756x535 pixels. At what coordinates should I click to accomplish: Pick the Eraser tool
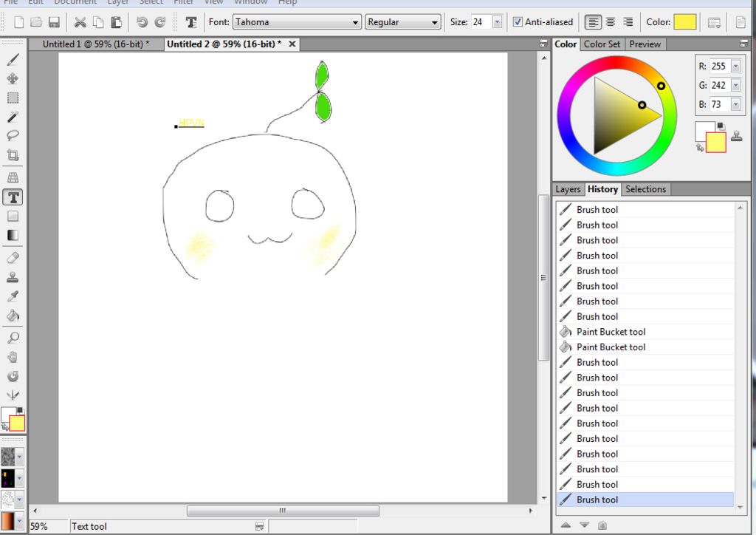click(x=13, y=258)
